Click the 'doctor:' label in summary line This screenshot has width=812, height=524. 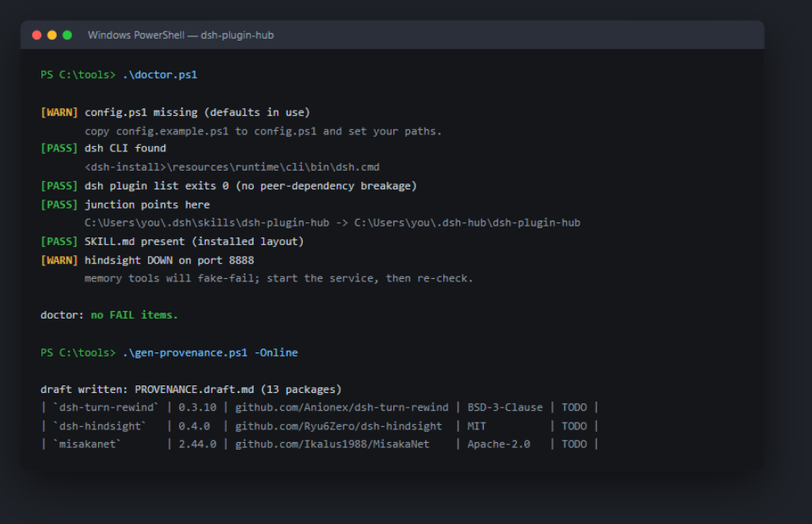tap(62, 315)
